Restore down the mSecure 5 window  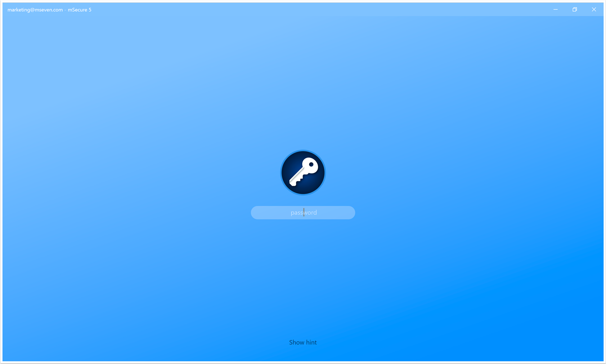pyautogui.click(x=575, y=9)
